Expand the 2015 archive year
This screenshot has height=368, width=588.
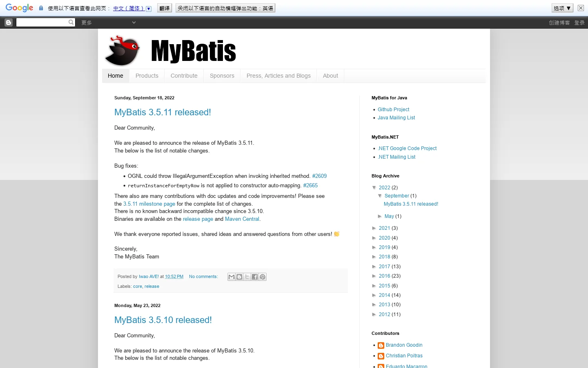(374, 286)
